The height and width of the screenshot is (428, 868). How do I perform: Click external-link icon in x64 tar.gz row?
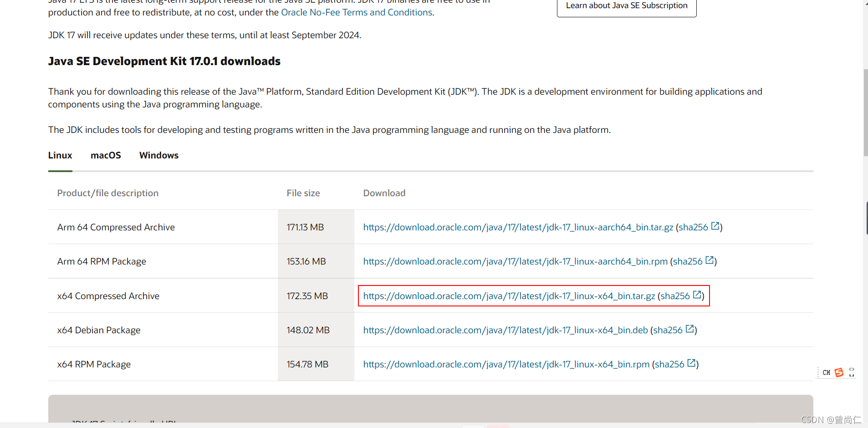pyautogui.click(x=697, y=295)
